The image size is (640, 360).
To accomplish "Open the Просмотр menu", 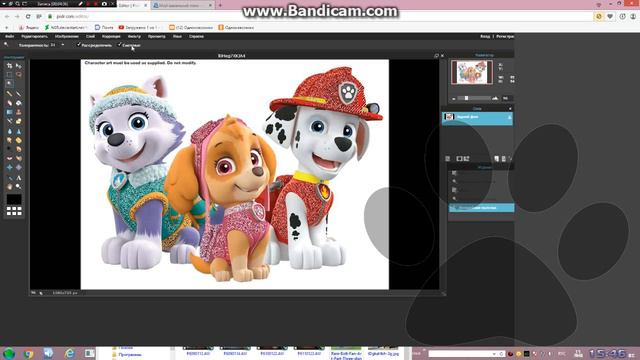I will tap(157, 36).
